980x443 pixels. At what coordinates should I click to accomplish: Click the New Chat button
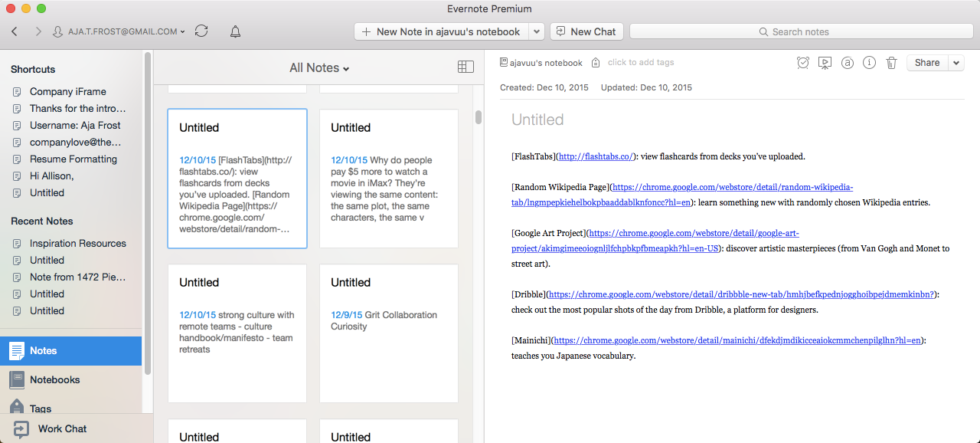[x=586, y=31]
